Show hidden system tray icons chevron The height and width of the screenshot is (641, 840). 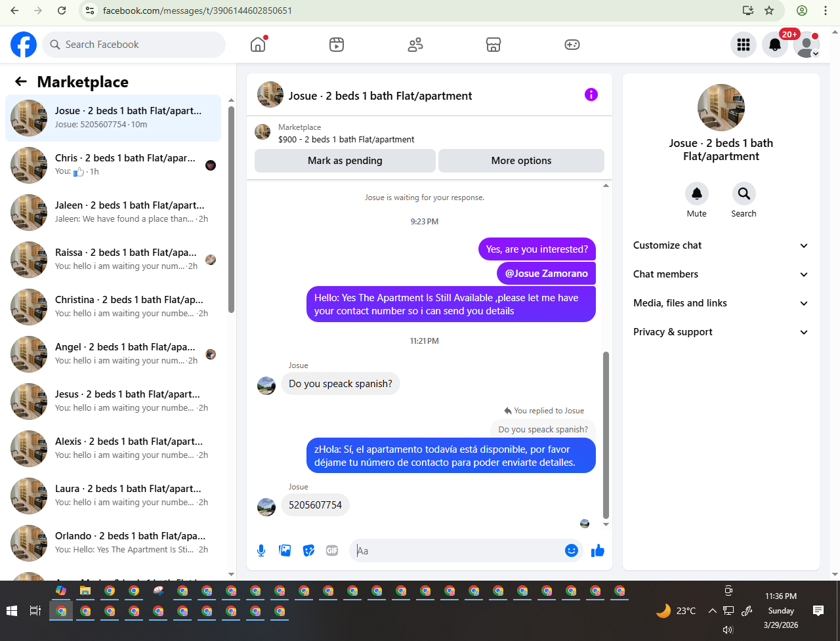pyautogui.click(x=712, y=611)
